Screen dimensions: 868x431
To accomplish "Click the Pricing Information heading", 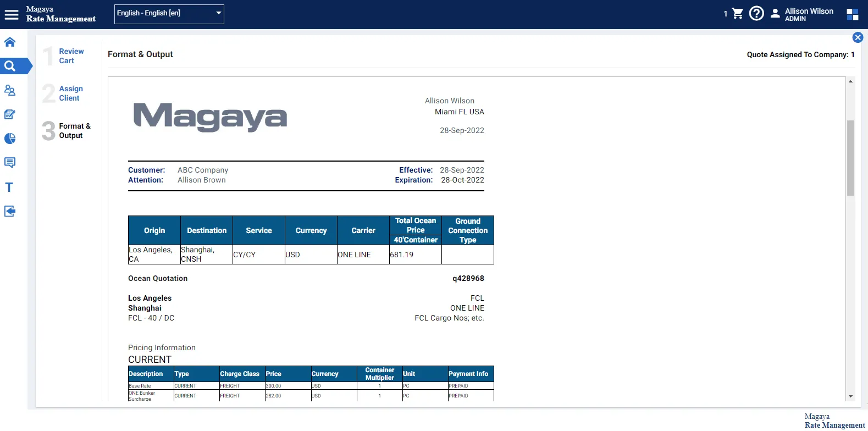I will (x=162, y=347).
